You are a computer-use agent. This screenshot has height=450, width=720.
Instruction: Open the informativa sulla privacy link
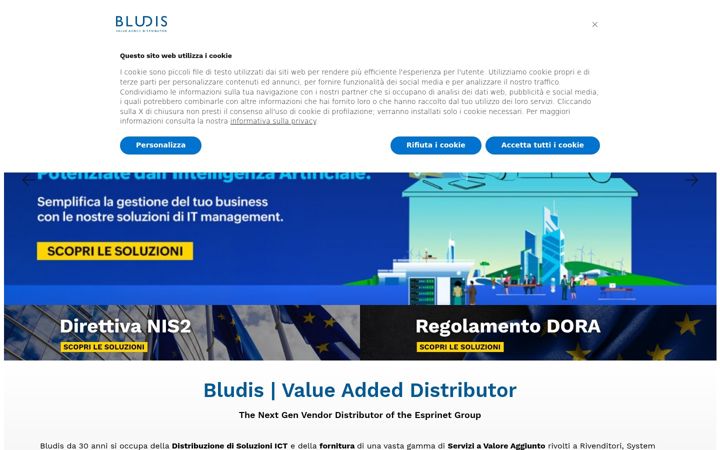(273, 121)
